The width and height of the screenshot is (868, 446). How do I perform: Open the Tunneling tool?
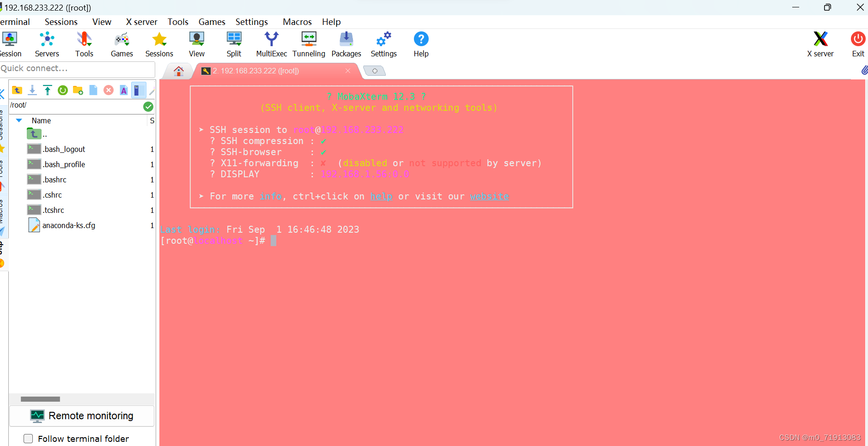pos(309,44)
